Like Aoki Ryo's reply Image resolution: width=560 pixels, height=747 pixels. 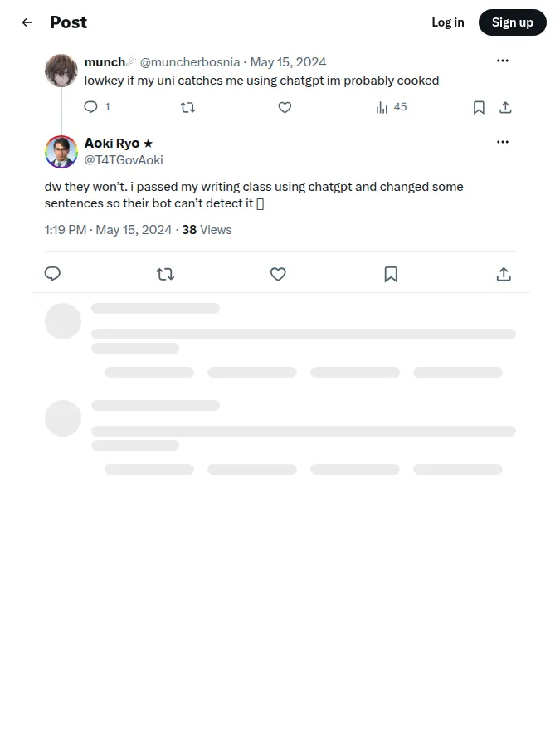278,274
